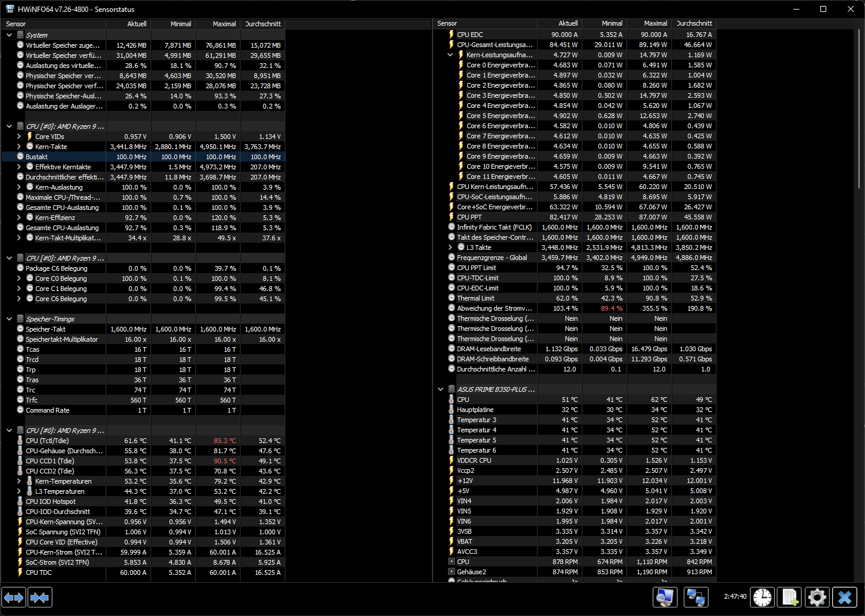Select the Frequenzgrenze - Global row
Viewport: 865px width, 616px height.
(x=574, y=258)
